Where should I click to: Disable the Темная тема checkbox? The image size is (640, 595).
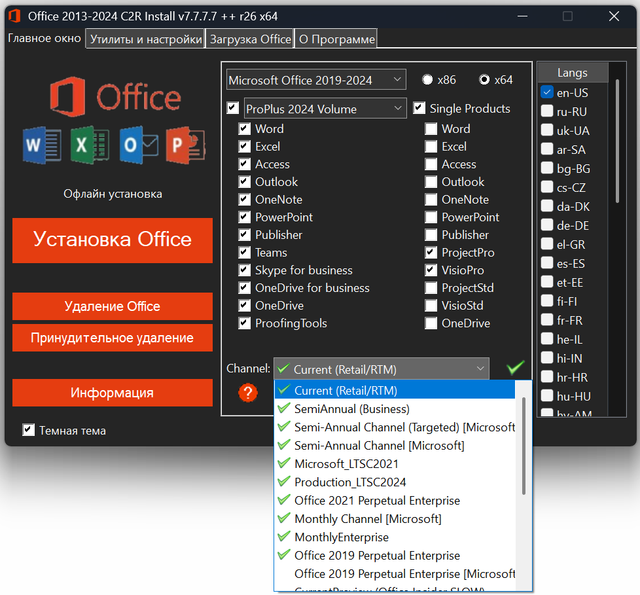28,430
